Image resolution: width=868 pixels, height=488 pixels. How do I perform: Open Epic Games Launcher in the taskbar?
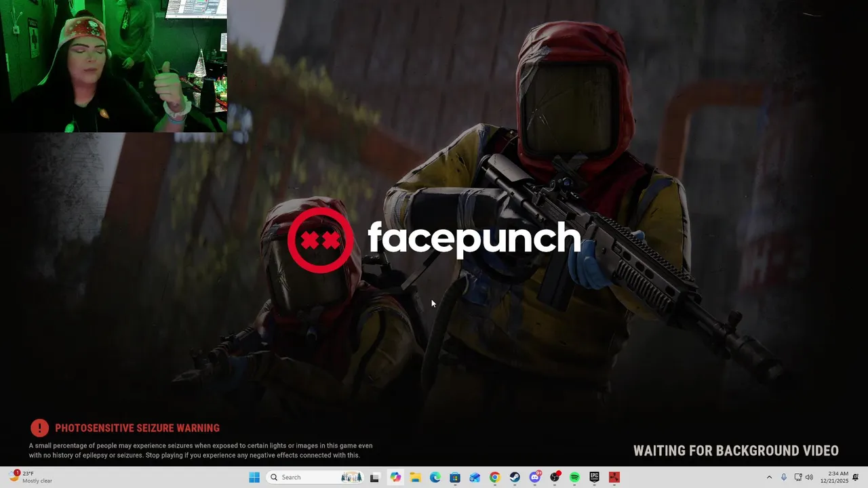point(595,477)
